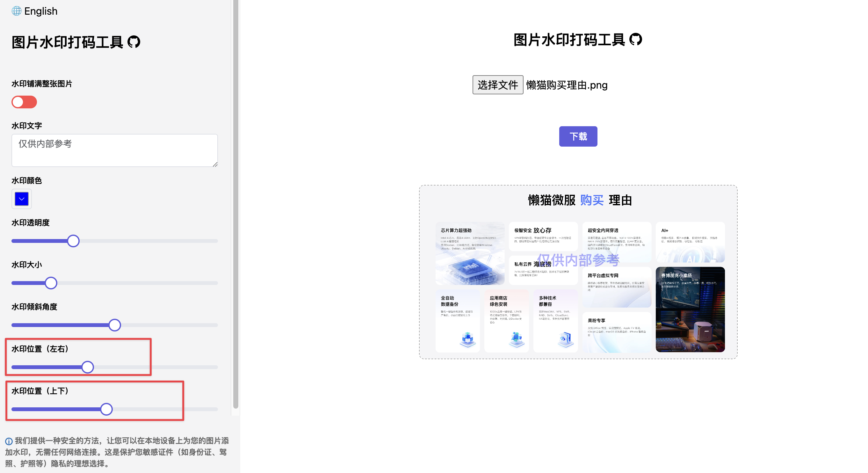Viewport: 868px width, 473px height.
Task: Click the watermarked preview image
Action: pos(578,272)
